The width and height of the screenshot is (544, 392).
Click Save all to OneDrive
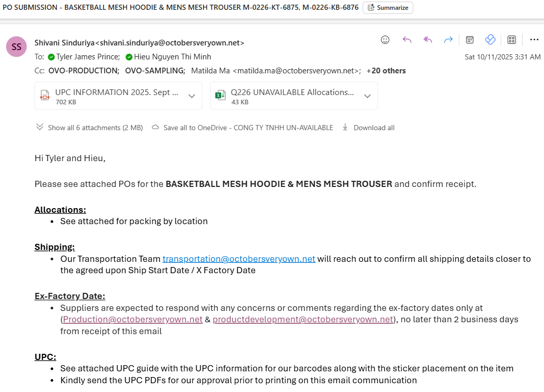pos(242,128)
